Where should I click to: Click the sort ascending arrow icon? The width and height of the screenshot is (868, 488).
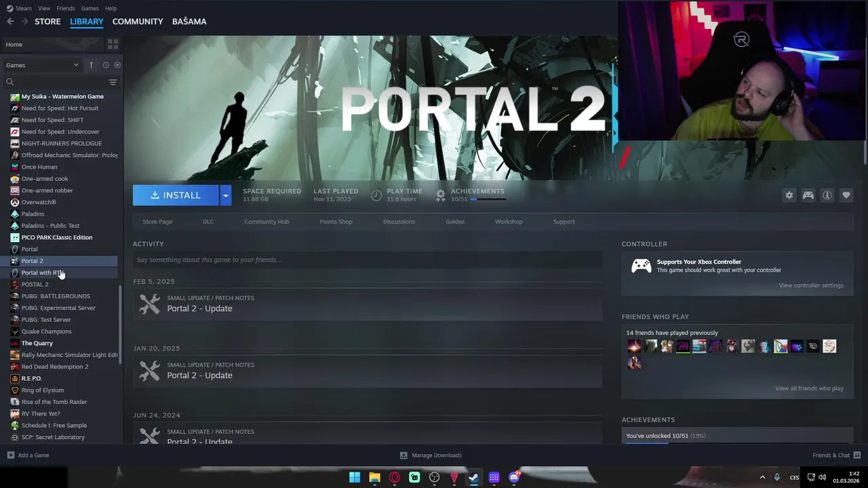tap(91, 65)
